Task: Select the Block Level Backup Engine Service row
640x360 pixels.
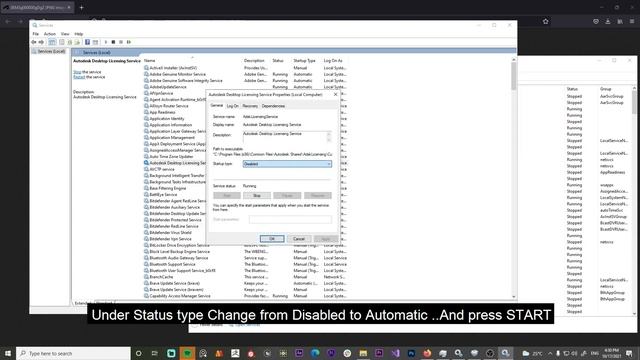Action: click(x=245, y=251)
